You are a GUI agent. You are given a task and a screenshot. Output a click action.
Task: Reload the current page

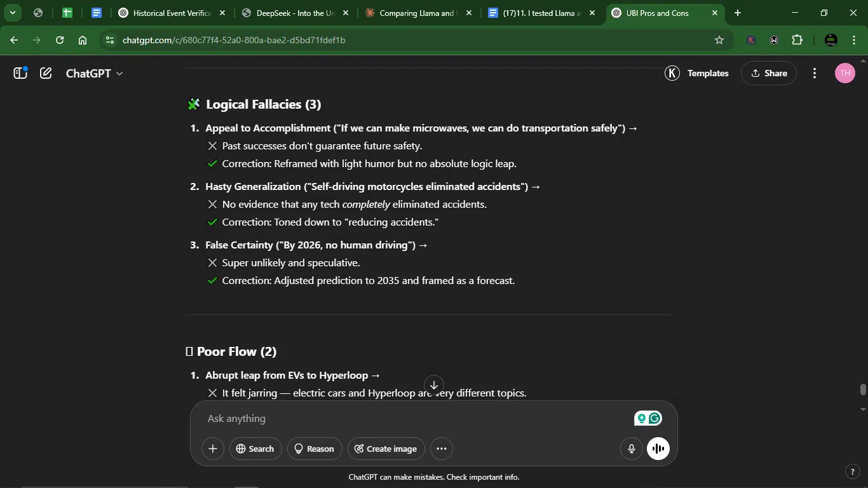coord(60,40)
